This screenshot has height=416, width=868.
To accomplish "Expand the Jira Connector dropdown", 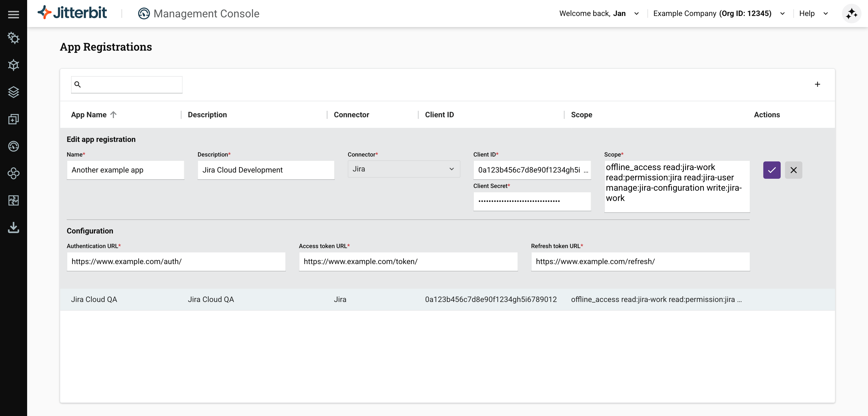I will coord(403,169).
